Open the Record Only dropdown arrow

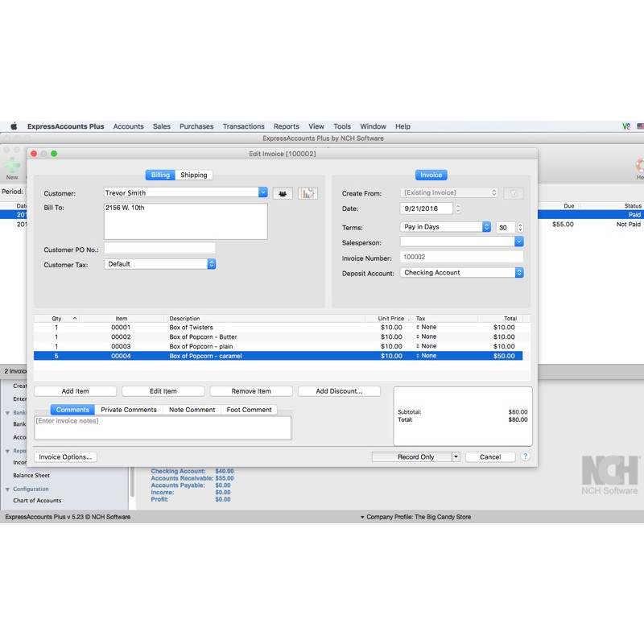pyautogui.click(x=456, y=456)
